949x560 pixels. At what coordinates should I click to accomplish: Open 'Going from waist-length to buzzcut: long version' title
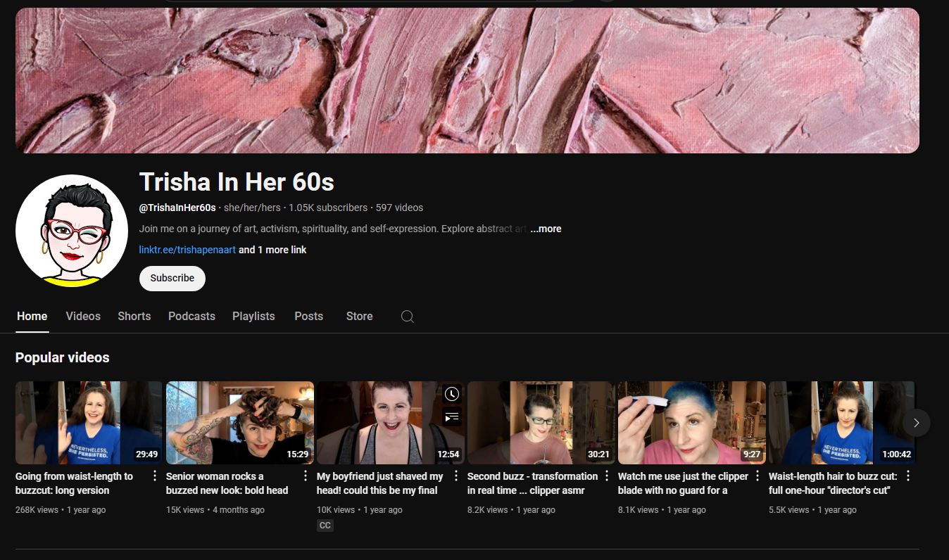coord(74,483)
